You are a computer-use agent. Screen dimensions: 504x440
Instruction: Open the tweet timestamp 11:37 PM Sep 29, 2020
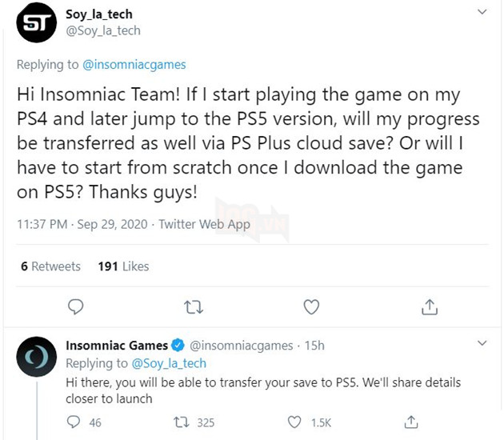pos(82,225)
